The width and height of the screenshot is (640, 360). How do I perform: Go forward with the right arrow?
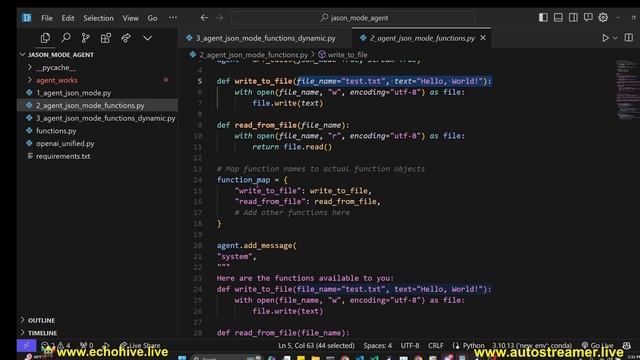pyautogui.click(x=220, y=18)
